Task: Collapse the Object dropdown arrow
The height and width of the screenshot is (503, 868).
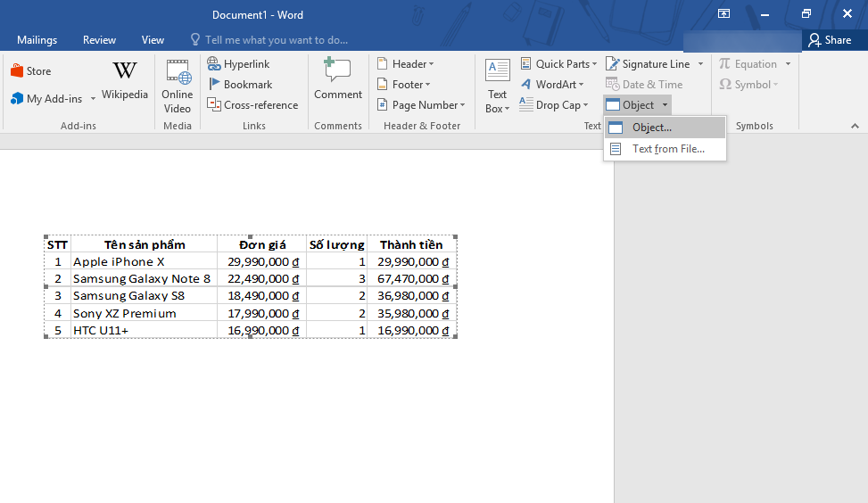Action: pos(665,105)
